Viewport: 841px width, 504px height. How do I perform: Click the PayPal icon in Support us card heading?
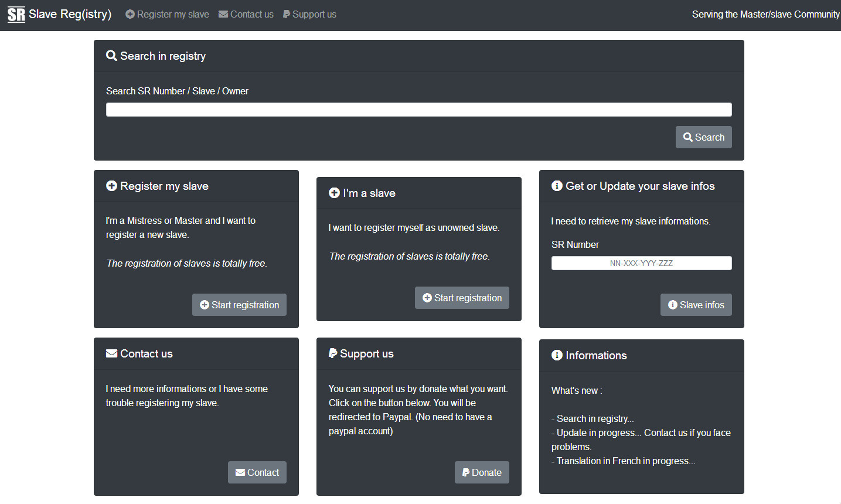click(x=333, y=353)
